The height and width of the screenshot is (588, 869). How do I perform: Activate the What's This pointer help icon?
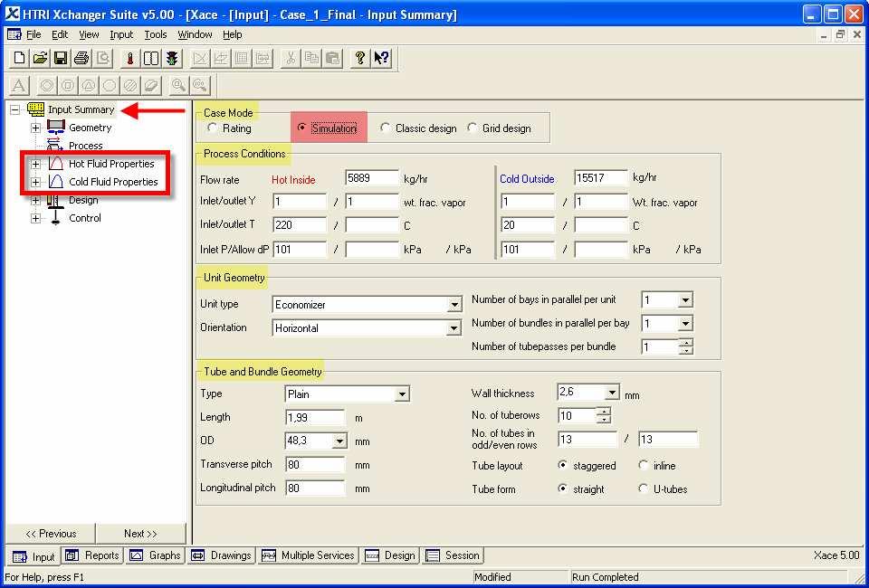point(381,58)
